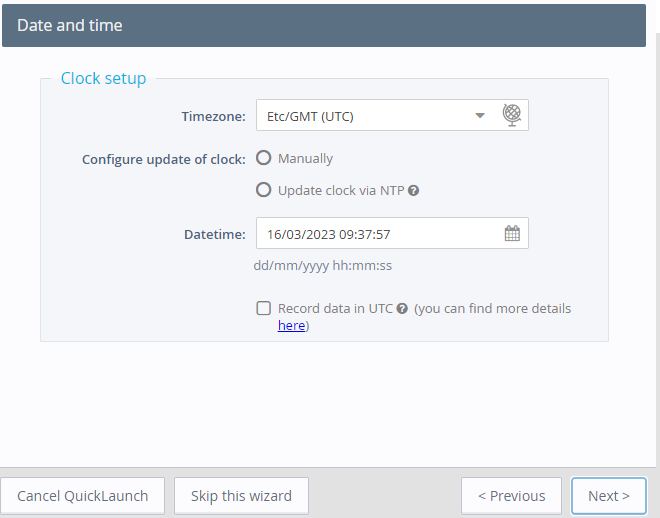Screen dimensions: 660x518
Task: Go back with the < Previous button
Action: pos(511,496)
